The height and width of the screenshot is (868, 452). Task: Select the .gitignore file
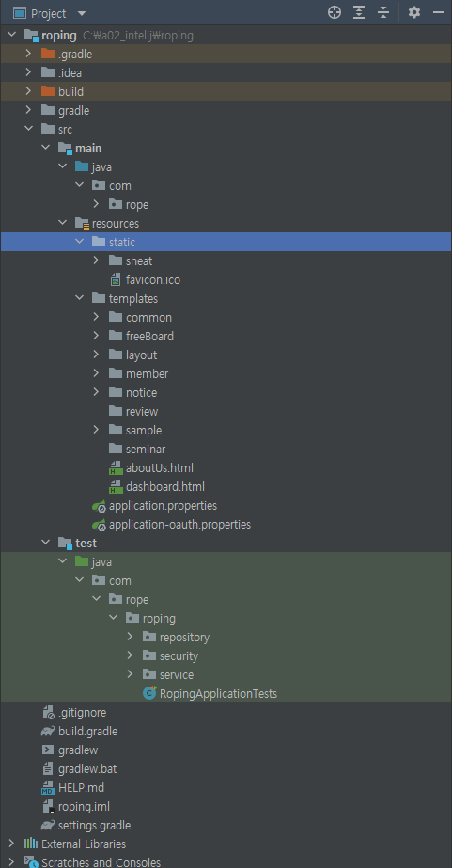coord(82,713)
